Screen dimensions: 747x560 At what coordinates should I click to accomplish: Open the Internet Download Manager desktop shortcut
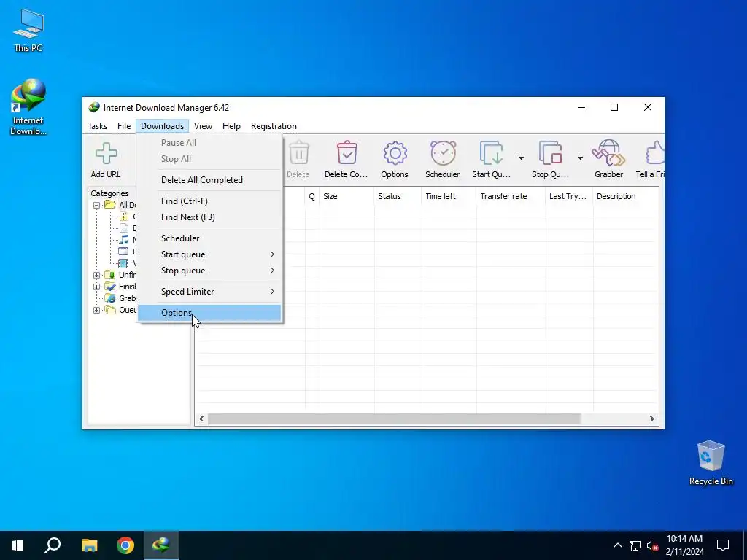28,107
